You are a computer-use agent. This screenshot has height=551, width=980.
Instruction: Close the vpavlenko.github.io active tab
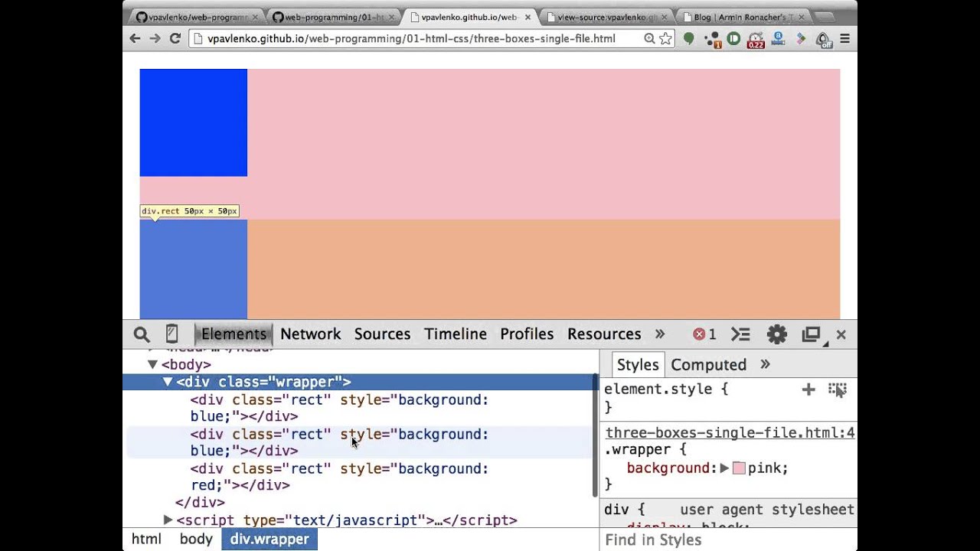pyautogui.click(x=528, y=17)
